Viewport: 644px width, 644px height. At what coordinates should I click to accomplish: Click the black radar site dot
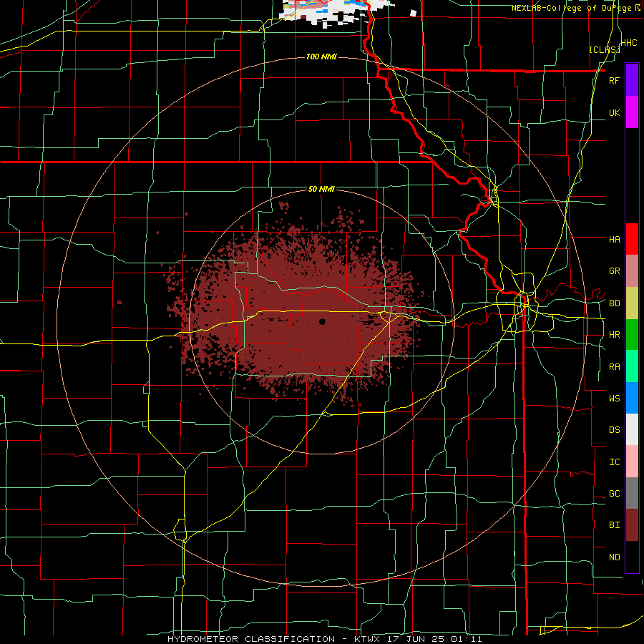pos(323,321)
